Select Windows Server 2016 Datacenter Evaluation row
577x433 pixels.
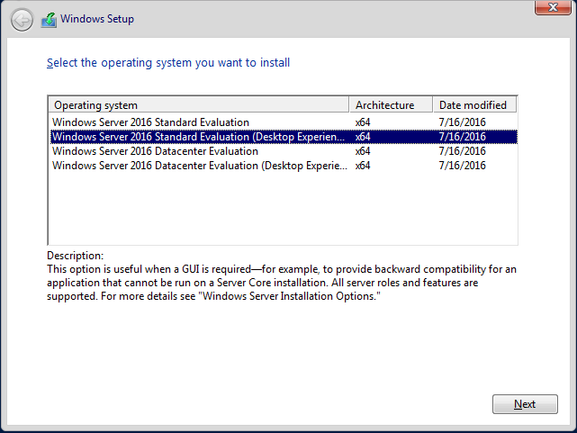pos(283,151)
